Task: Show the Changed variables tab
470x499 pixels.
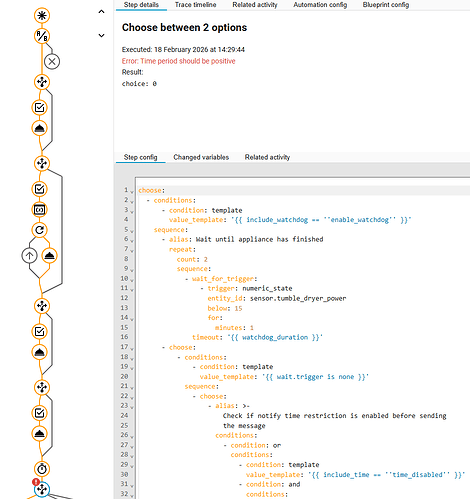Action: click(201, 157)
